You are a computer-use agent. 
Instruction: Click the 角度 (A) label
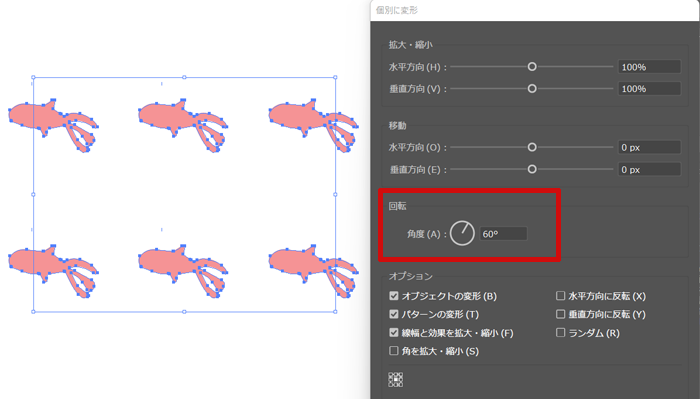(x=426, y=234)
